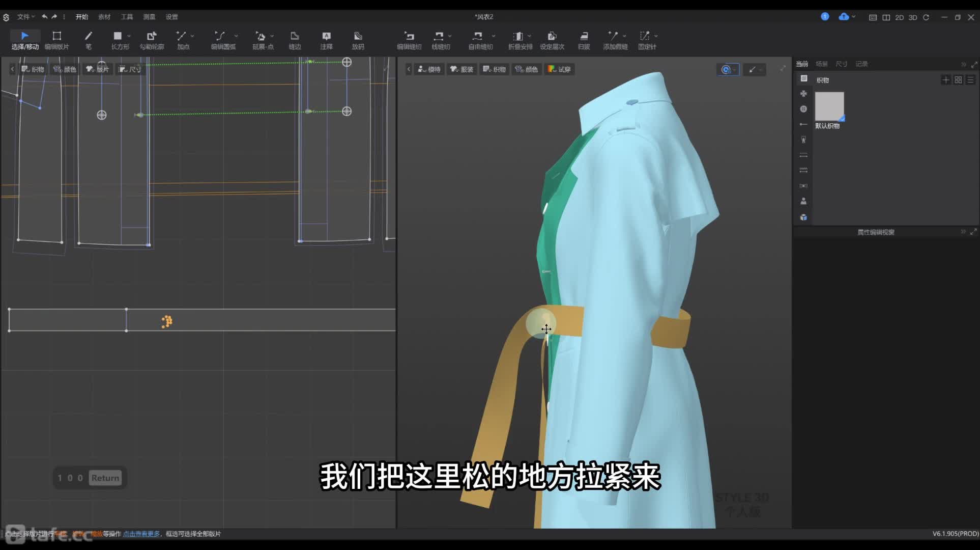The height and width of the screenshot is (550, 980).
Task: Open the blue cube icon in sidebar
Action: coord(803,217)
